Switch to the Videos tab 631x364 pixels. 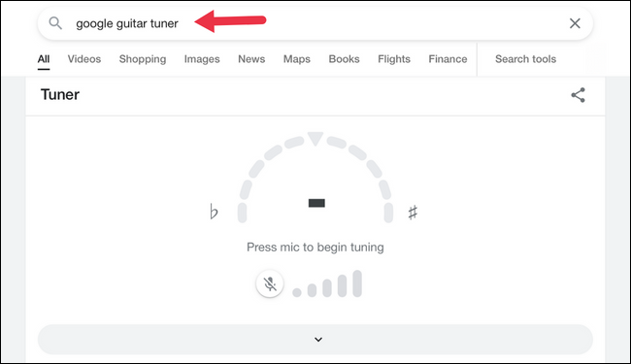coord(84,59)
